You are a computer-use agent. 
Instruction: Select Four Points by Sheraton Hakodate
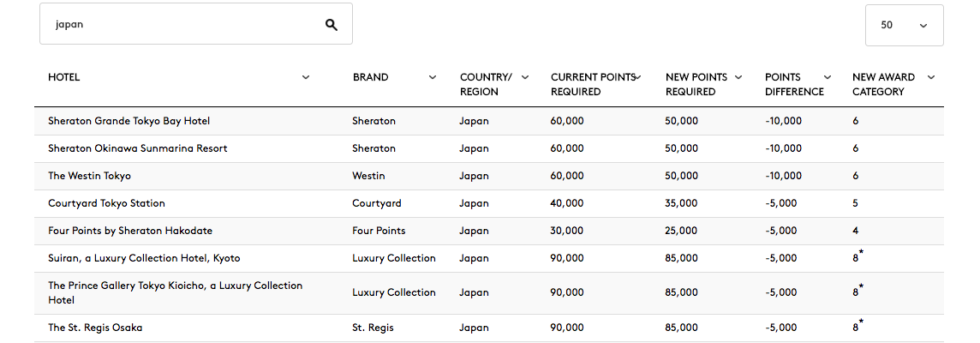click(x=130, y=231)
